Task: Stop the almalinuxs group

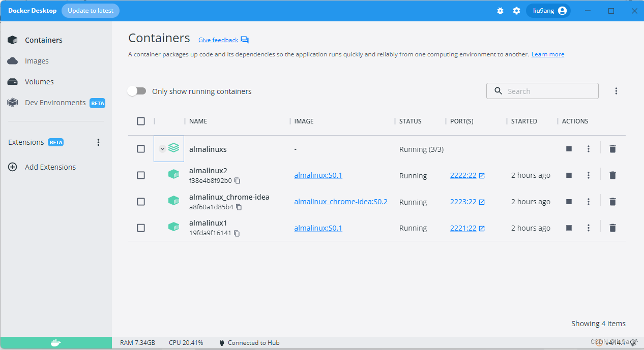Action: [569, 149]
